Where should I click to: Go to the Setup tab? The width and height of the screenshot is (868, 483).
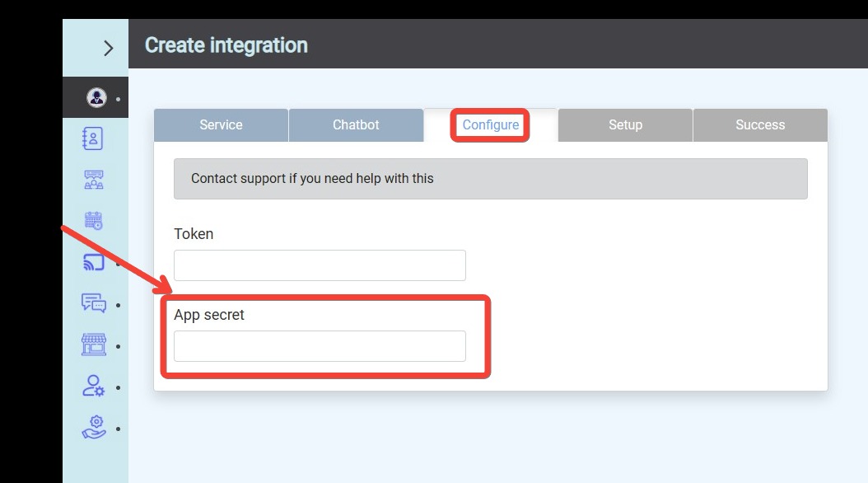pos(625,125)
